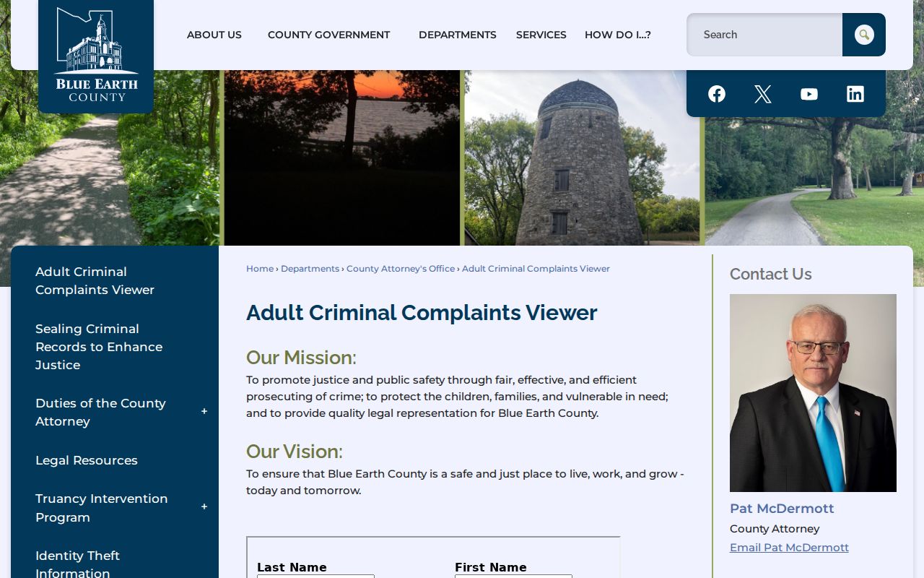Open County Attorney's Office breadcrumb link
924x578 pixels.
[401, 269]
